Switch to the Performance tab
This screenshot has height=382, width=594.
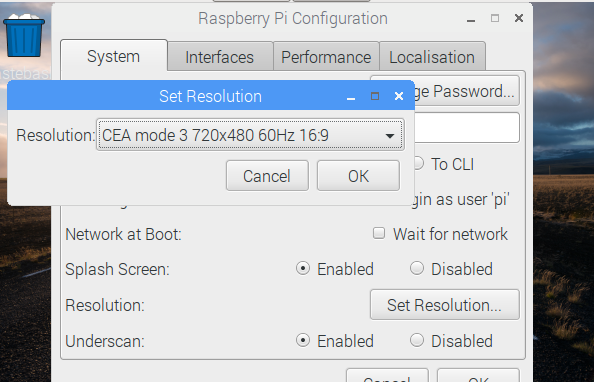click(326, 57)
